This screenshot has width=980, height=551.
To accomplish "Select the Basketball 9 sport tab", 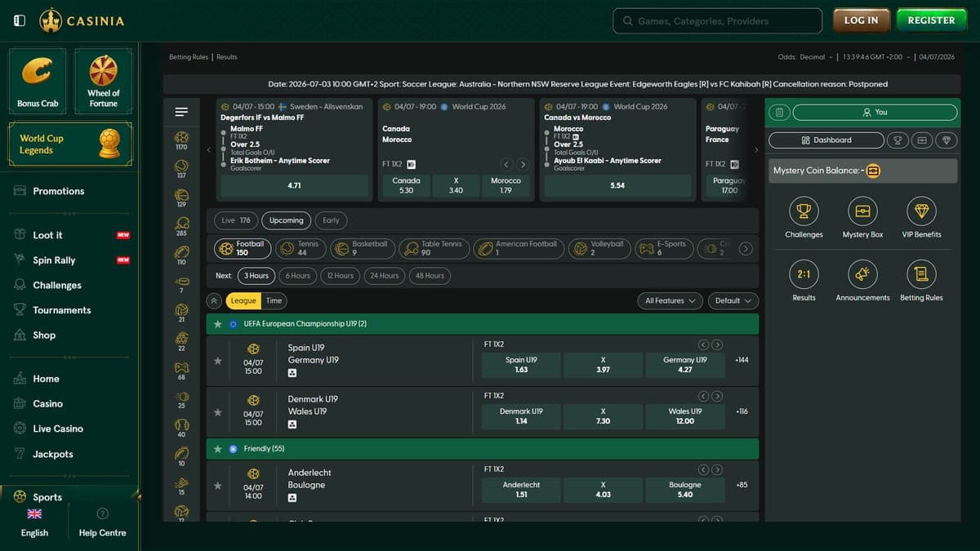I will tap(361, 248).
